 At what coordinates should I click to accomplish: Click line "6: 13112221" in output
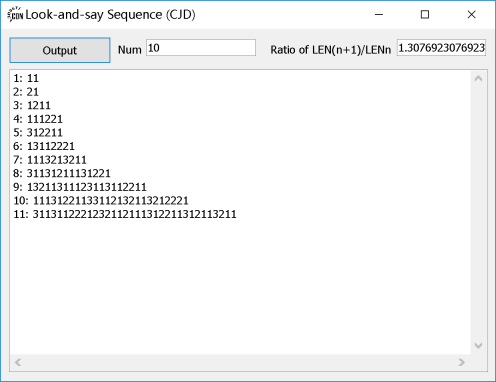point(44,146)
